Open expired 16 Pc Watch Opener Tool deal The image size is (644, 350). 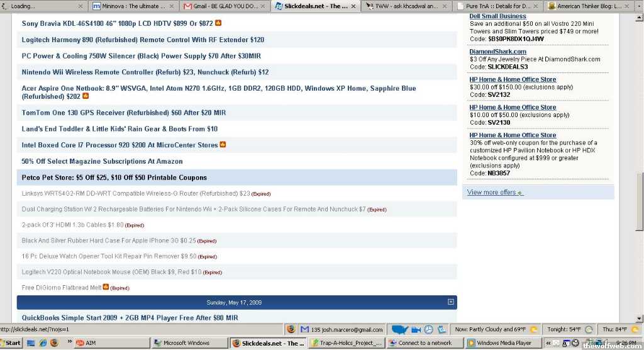(x=109, y=256)
